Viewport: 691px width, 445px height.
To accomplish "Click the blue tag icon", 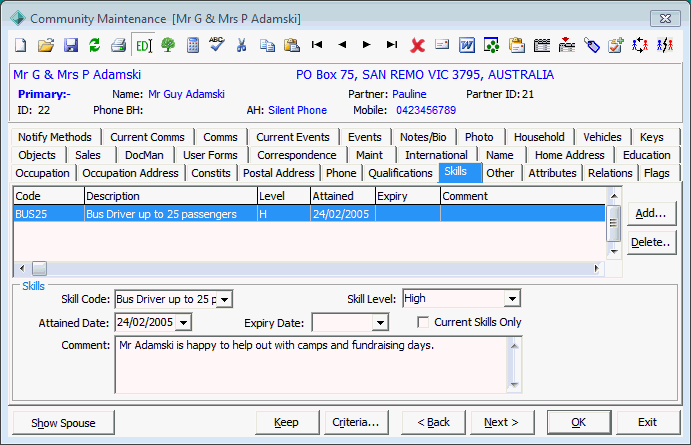I will [592, 45].
